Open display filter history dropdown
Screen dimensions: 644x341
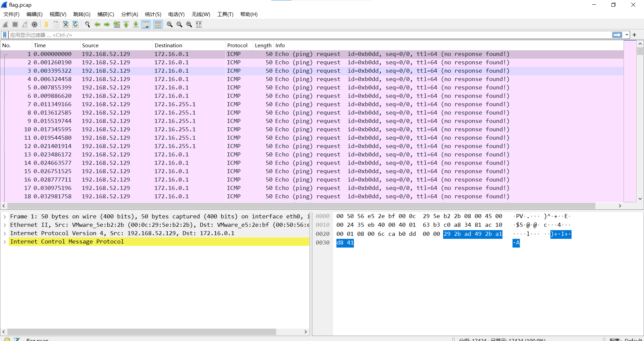627,35
